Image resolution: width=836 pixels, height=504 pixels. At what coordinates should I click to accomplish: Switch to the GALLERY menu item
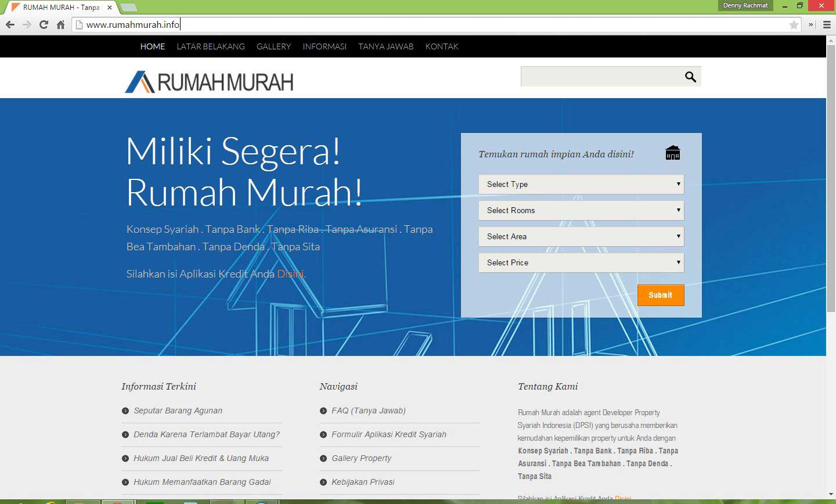[273, 46]
